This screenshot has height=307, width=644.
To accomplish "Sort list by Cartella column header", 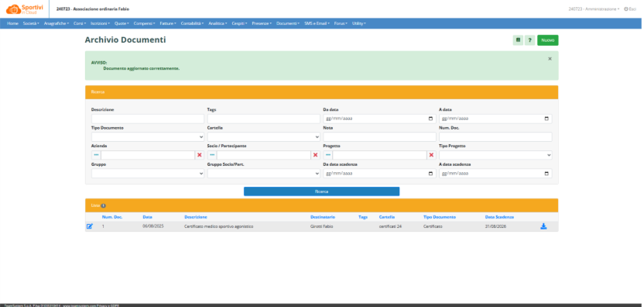I will (x=387, y=217).
